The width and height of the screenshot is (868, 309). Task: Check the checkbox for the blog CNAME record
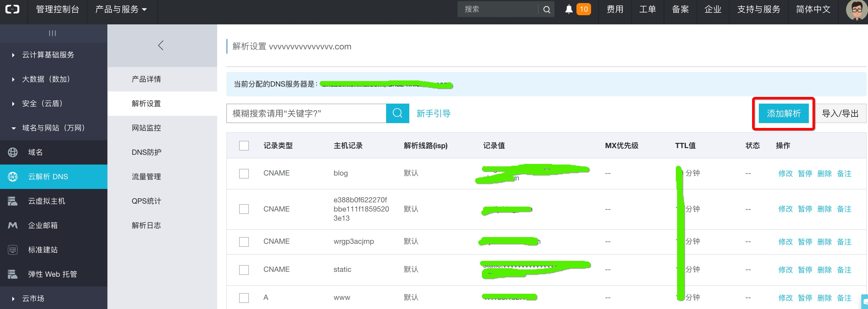(244, 173)
